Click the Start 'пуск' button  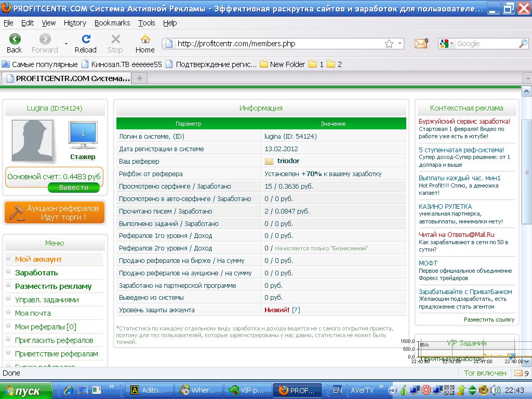26,391
